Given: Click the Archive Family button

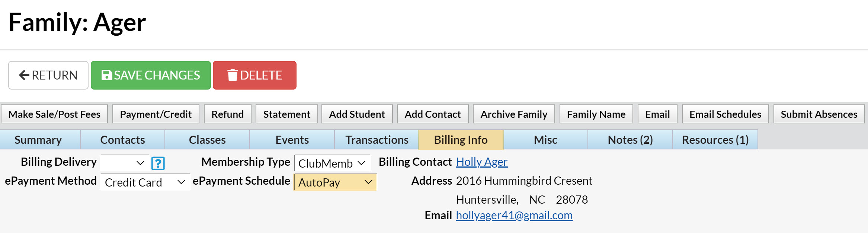Looking at the screenshot, I should (x=513, y=114).
